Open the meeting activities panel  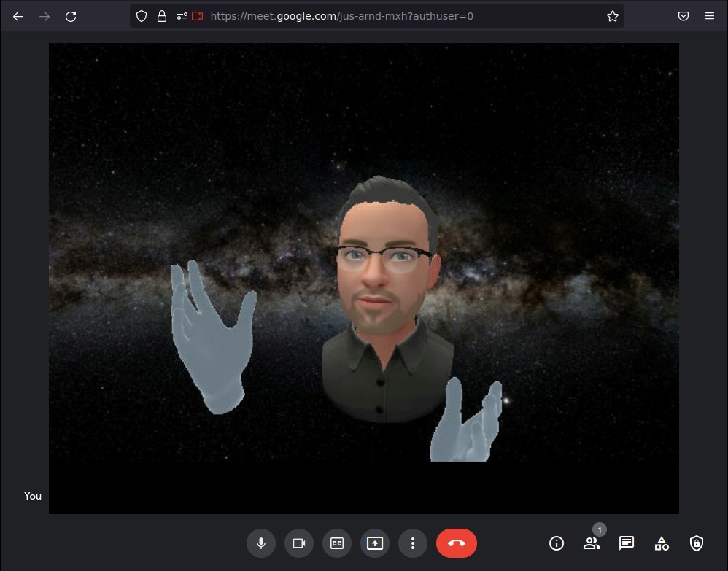662,543
